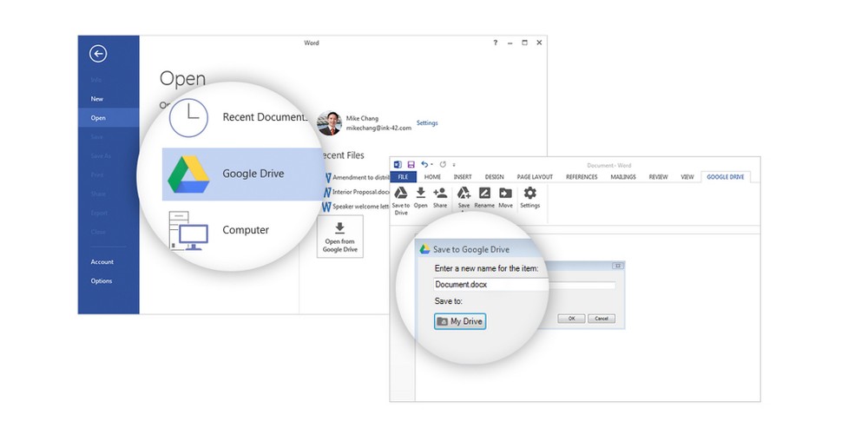Viewport: 868px width, 428px height.
Task: Switch to the VIEW tab
Action: click(x=687, y=177)
